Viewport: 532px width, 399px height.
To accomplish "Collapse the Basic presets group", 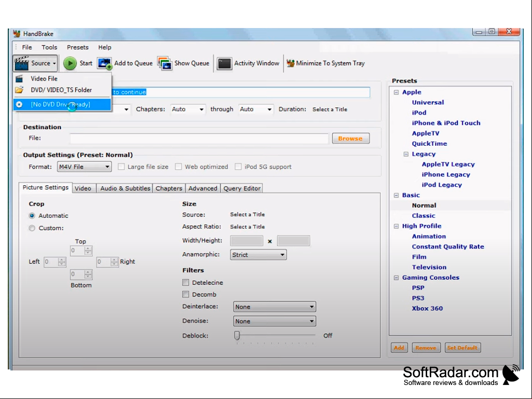I will pyautogui.click(x=397, y=195).
